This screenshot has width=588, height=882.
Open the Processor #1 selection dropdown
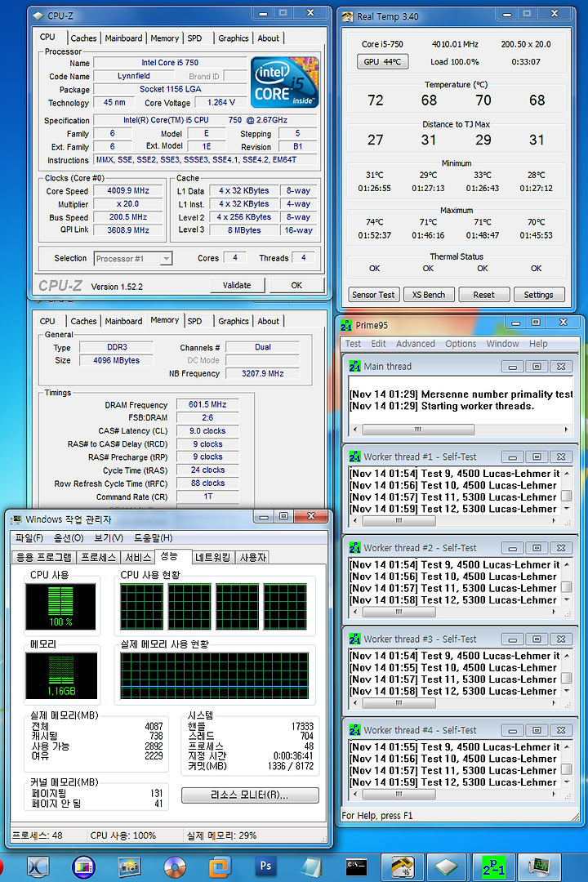(166, 259)
